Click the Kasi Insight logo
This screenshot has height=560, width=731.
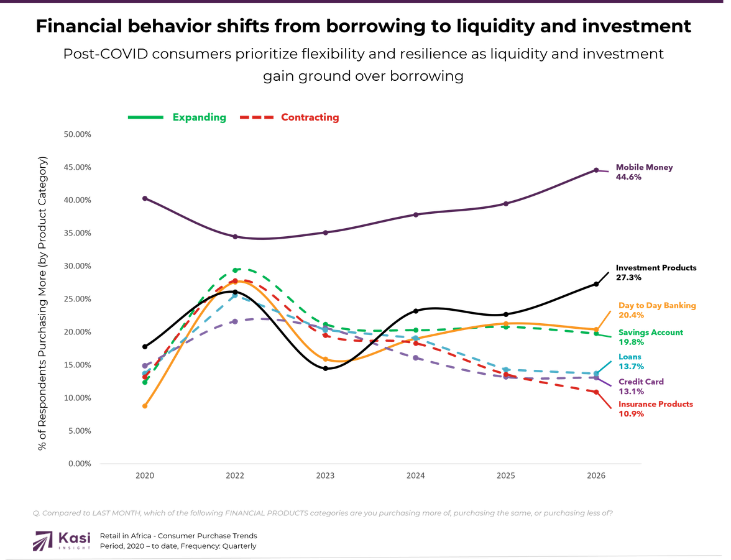(63, 540)
